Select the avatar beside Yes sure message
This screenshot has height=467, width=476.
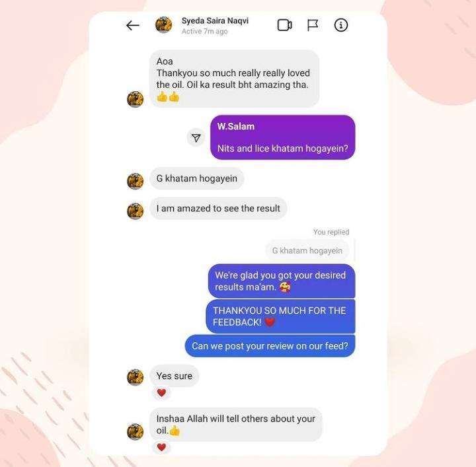coord(135,377)
